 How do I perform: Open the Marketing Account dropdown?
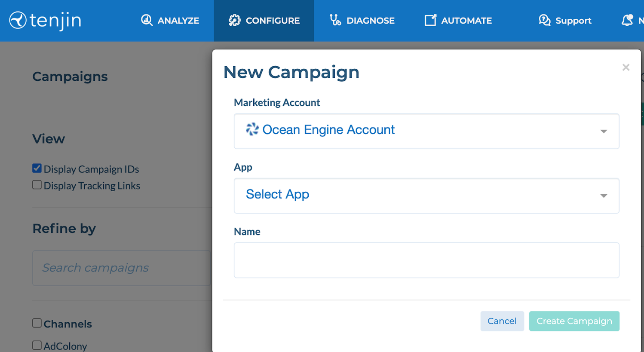[426, 131]
